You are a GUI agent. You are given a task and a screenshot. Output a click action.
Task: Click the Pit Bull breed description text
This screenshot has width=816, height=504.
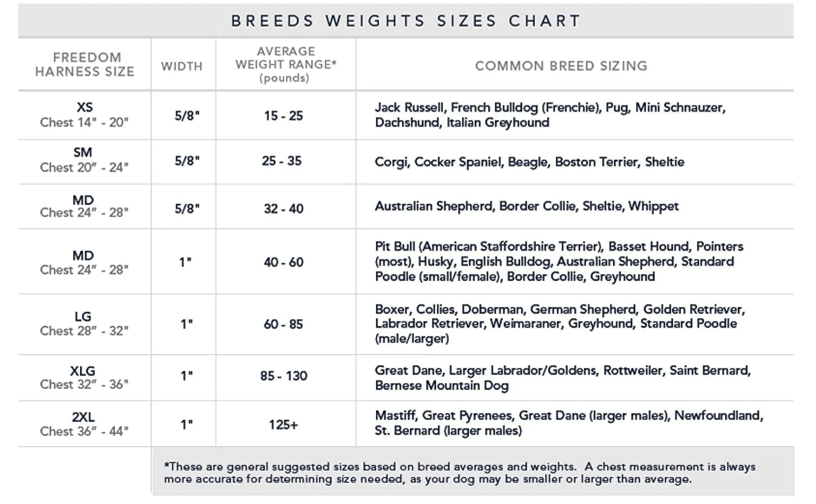[559, 262]
